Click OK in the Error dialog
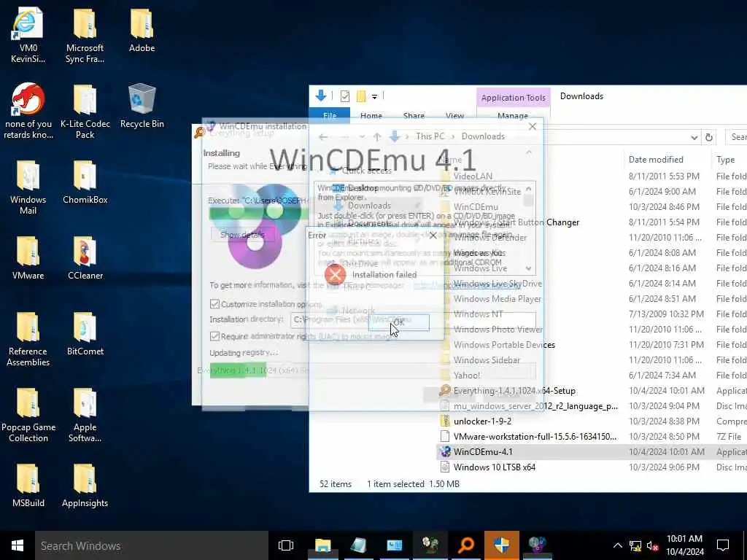Screen dimensions: 747x560 [x=399, y=322]
